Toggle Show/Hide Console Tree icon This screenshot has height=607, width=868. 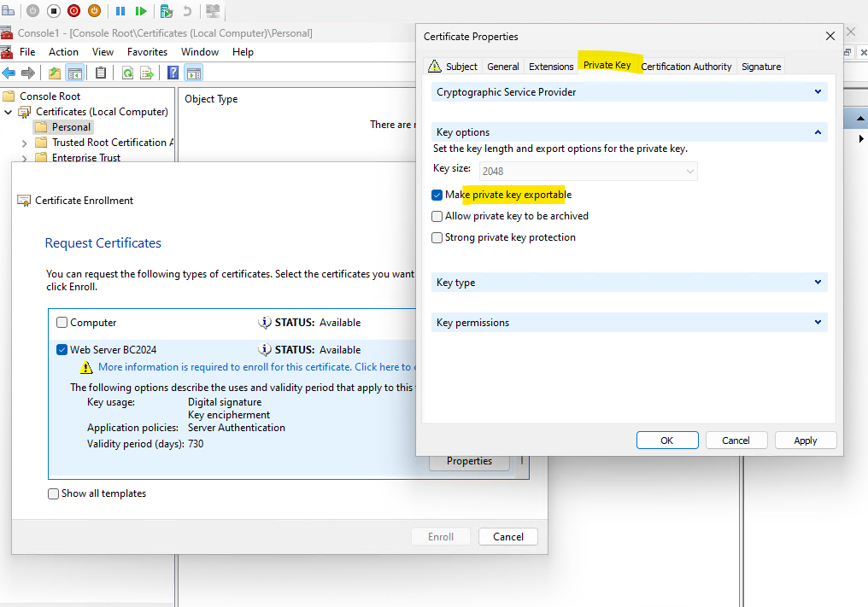pos(74,73)
